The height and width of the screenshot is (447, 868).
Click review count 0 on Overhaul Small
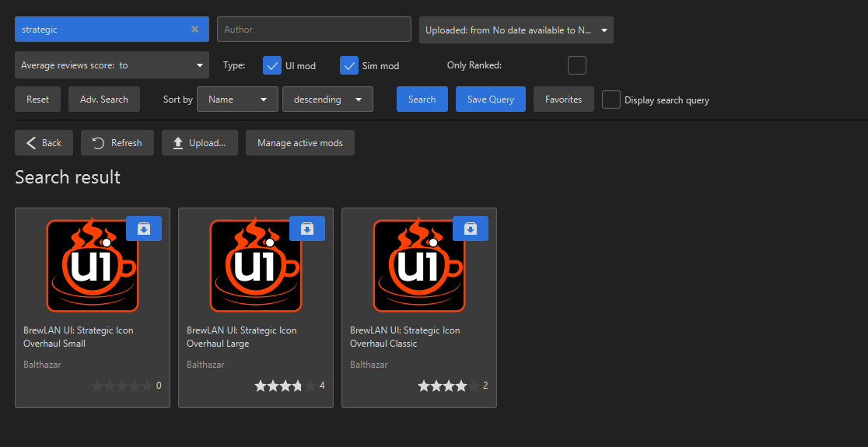coord(159,386)
